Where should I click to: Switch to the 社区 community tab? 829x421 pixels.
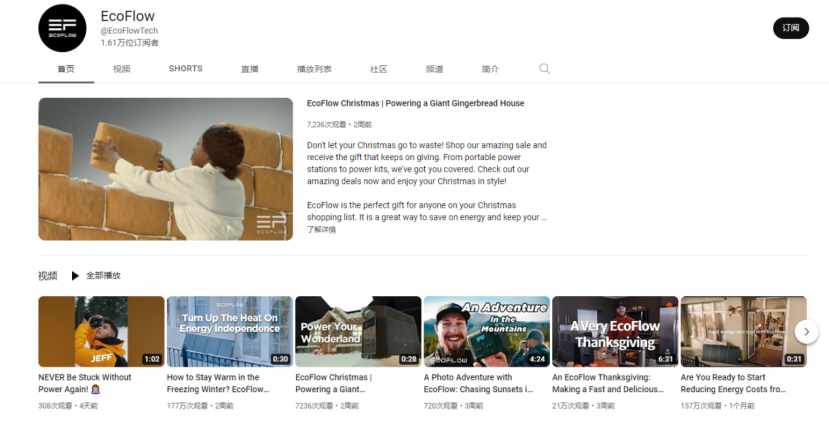click(379, 69)
